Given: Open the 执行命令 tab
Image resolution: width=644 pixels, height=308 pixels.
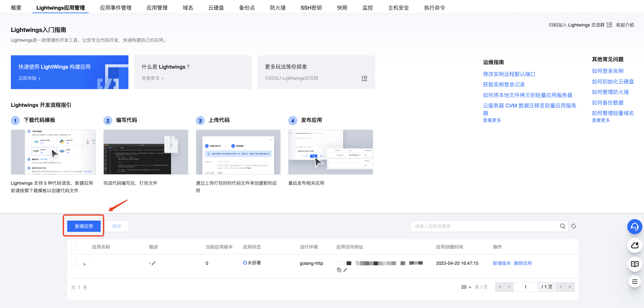Looking at the screenshot, I should (435, 8).
